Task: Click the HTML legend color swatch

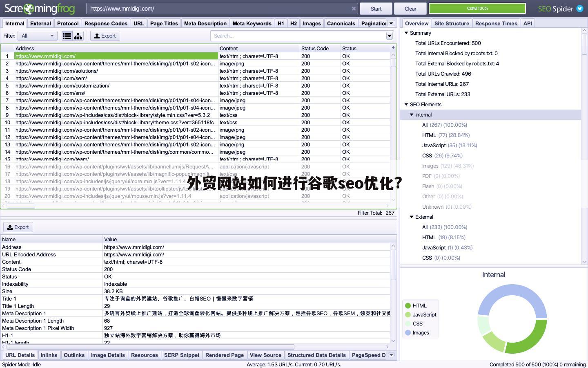Action: click(x=408, y=305)
